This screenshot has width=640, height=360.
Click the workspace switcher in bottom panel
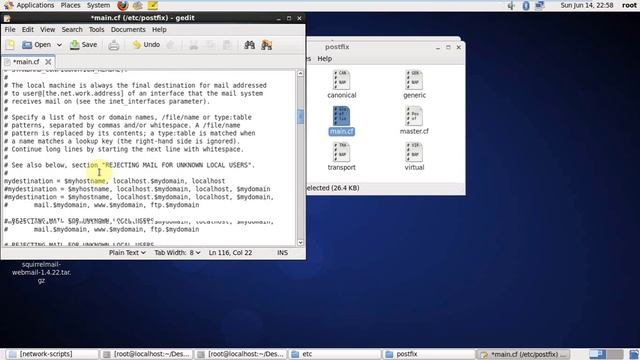606,354
